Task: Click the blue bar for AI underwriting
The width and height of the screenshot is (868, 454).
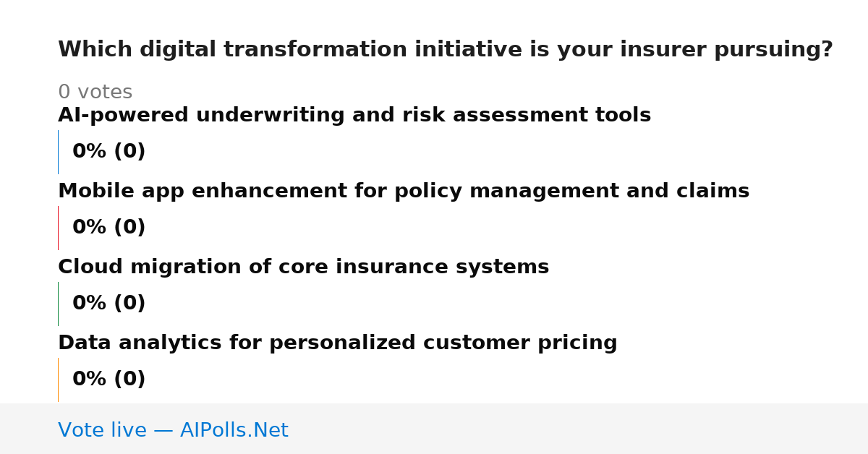Action: pyautogui.click(x=58, y=152)
